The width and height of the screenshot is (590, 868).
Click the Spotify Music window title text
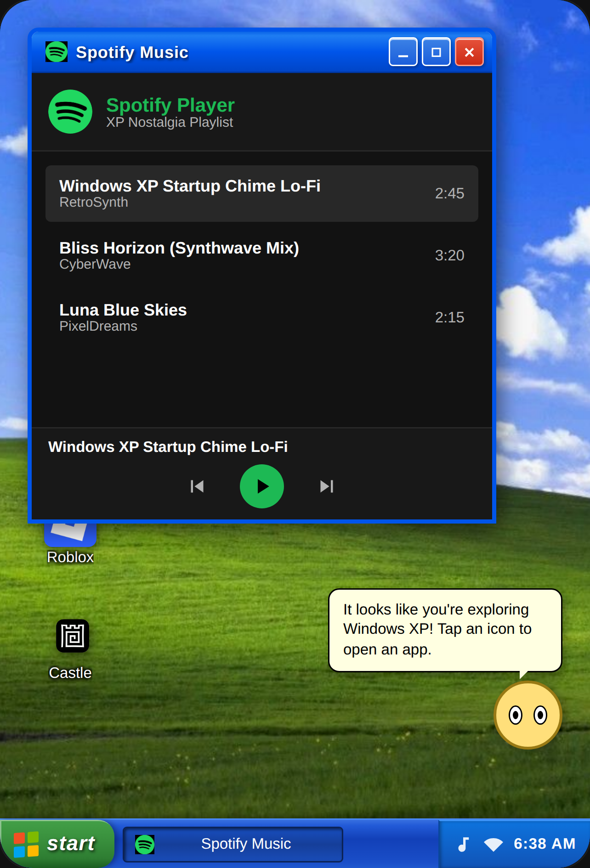[x=132, y=52]
